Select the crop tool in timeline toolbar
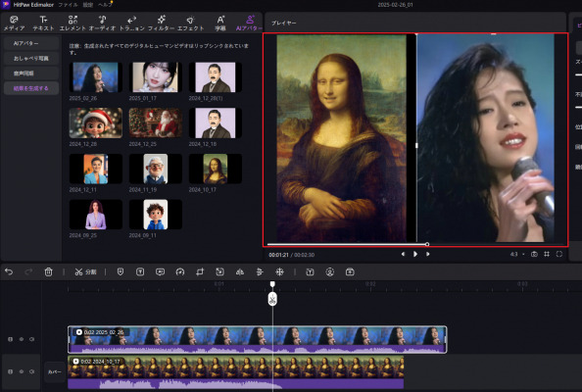 point(200,272)
